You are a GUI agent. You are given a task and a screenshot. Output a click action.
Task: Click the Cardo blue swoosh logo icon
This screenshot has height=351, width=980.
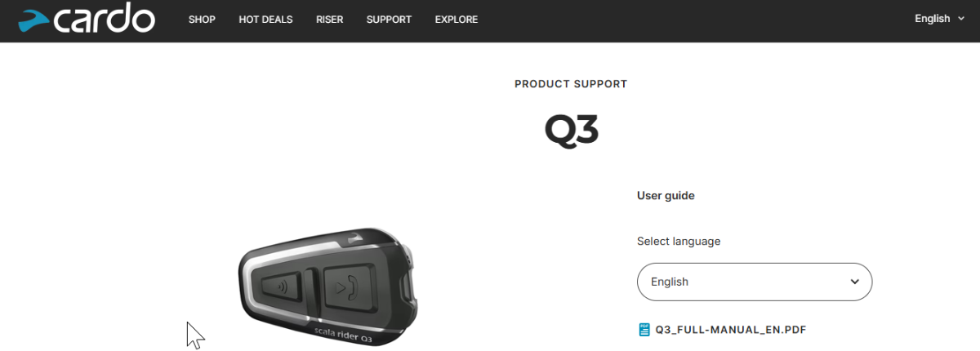36,20
